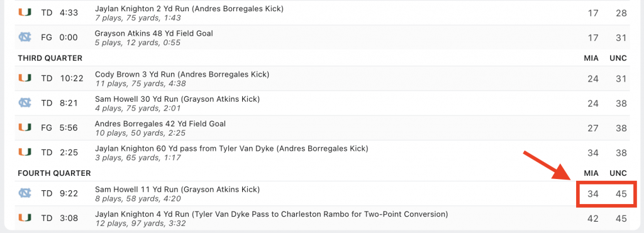This screenshot has height=233, width=644.
Task: Click Sam Howell 30 Yd Run play
Action: click(x=177, y=99)
